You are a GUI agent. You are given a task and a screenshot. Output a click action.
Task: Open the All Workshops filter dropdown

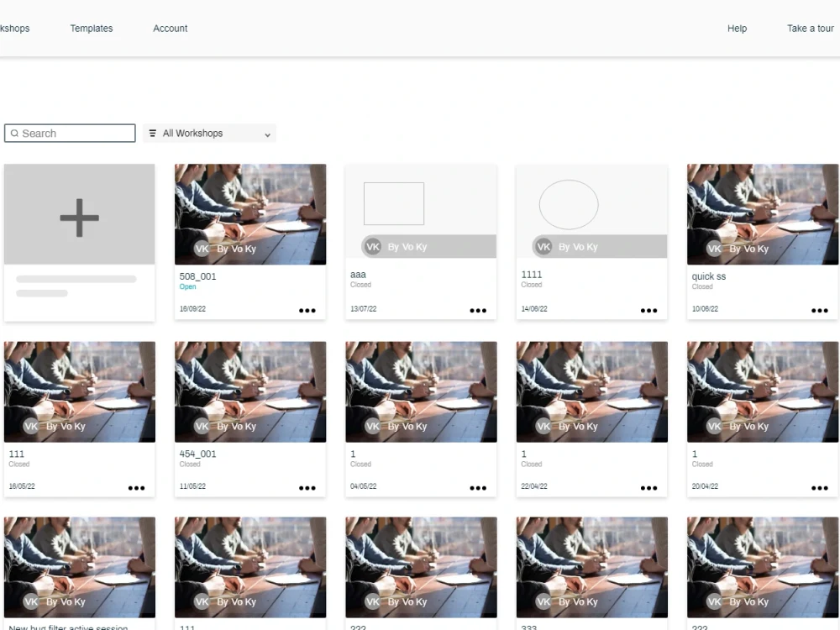point(208,133)
